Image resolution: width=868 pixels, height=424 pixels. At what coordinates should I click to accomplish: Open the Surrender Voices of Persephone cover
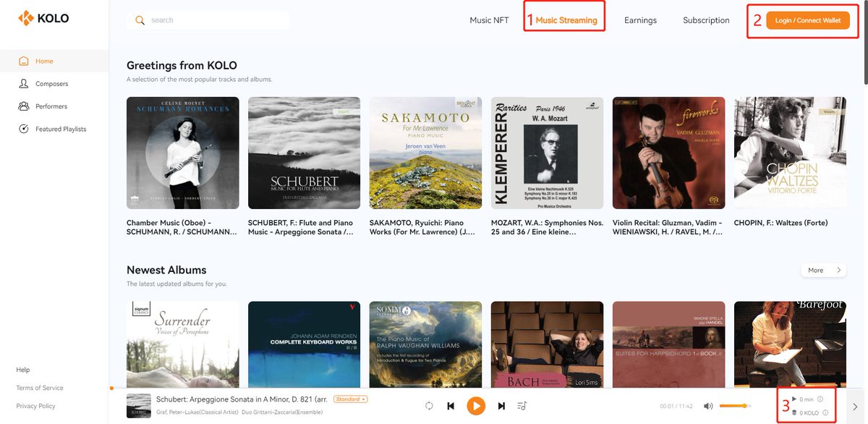click(183, 344)
